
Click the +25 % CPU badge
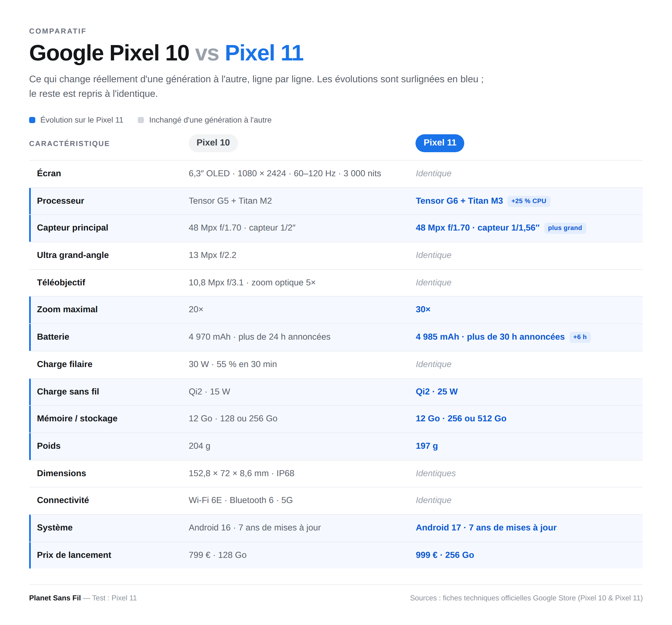tap(528, 201)
